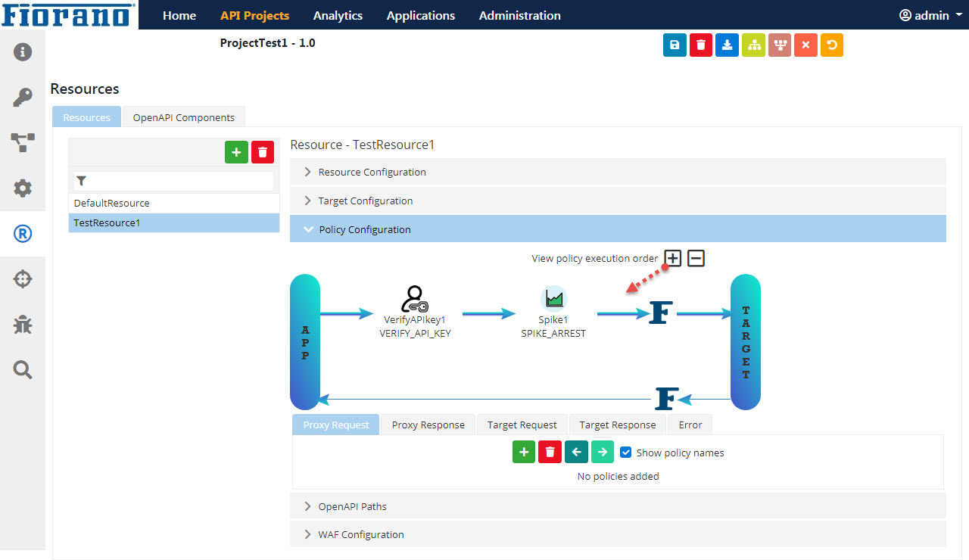Select the Error tab
This screenshot has height=560, width=969.
point(690,425)
